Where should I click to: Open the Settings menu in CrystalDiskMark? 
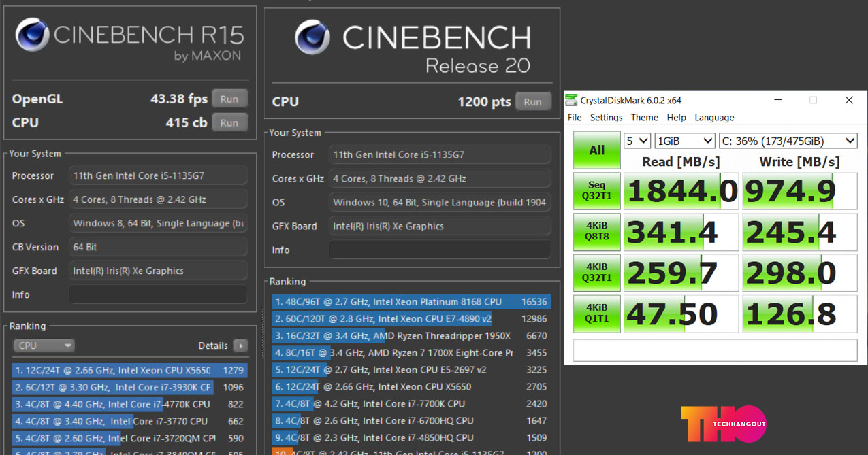(x=606, y=118)
